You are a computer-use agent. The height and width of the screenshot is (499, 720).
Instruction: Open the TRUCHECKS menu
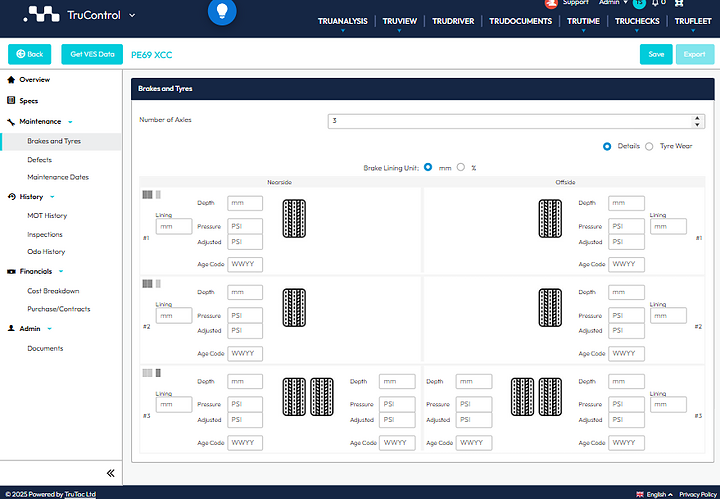point(637,21)
